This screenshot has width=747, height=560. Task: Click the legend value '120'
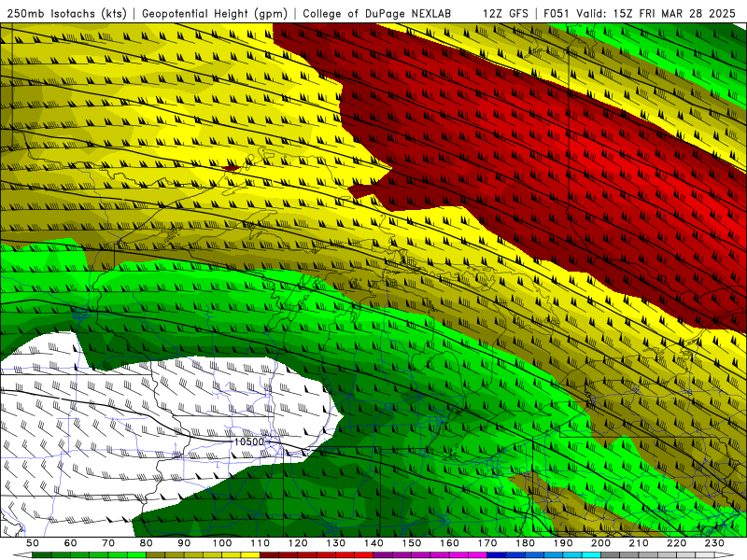coord(298,543)
